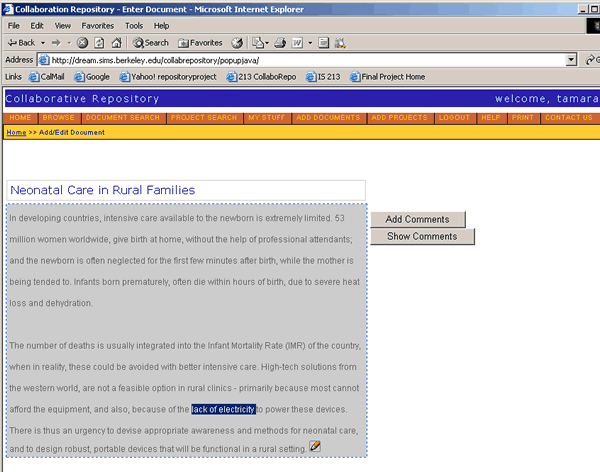Open the Edit menu
The width and height of the screenshot is (600, 472).
[x=37, y=26]
